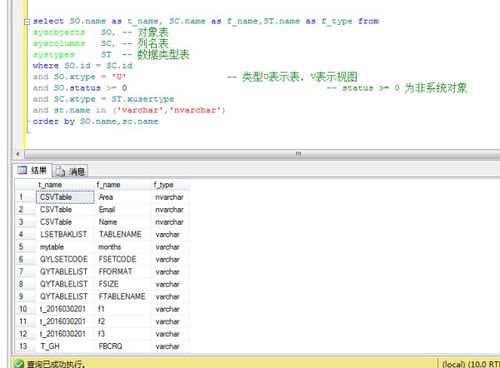Switch to the 结果 results tab
Screen dimensions: 500x368
coord(33,170)
